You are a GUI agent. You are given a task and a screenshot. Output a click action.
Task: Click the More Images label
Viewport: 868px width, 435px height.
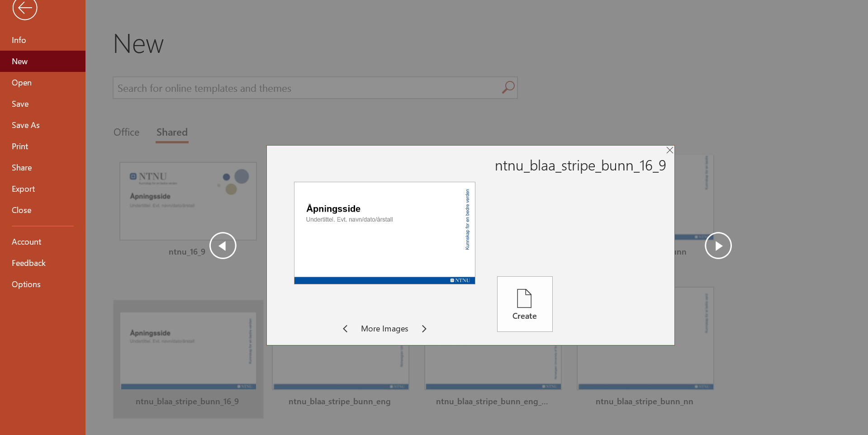[x=384, y=329]
